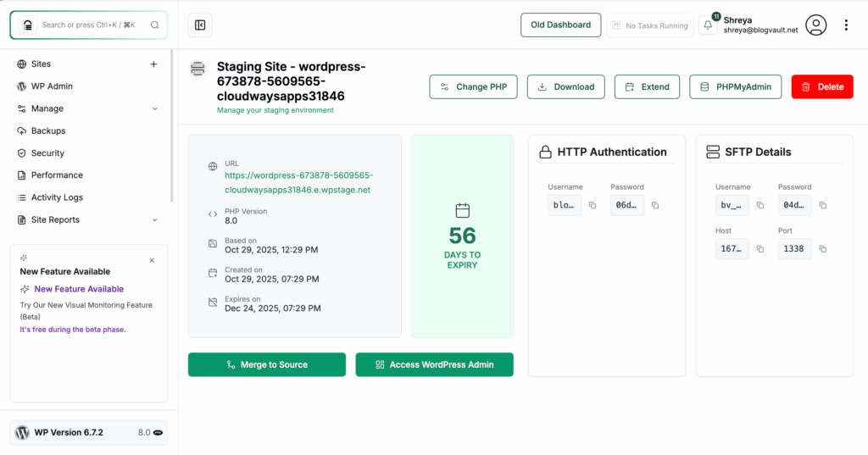Open the notifications bell
Image resolution: width=868 pixels, height=455 pixels.
[708, 25]
